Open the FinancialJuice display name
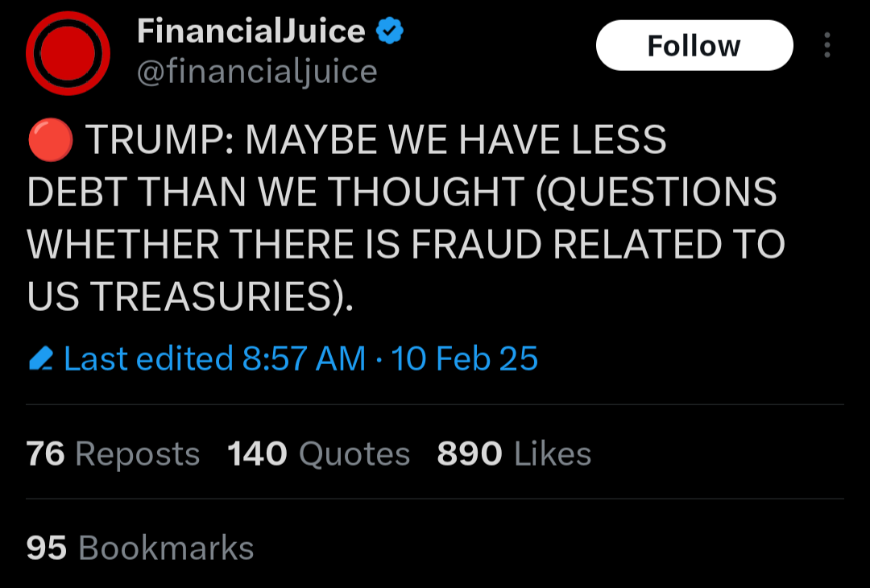Screen dimensions: 870x588 point(251,32)
